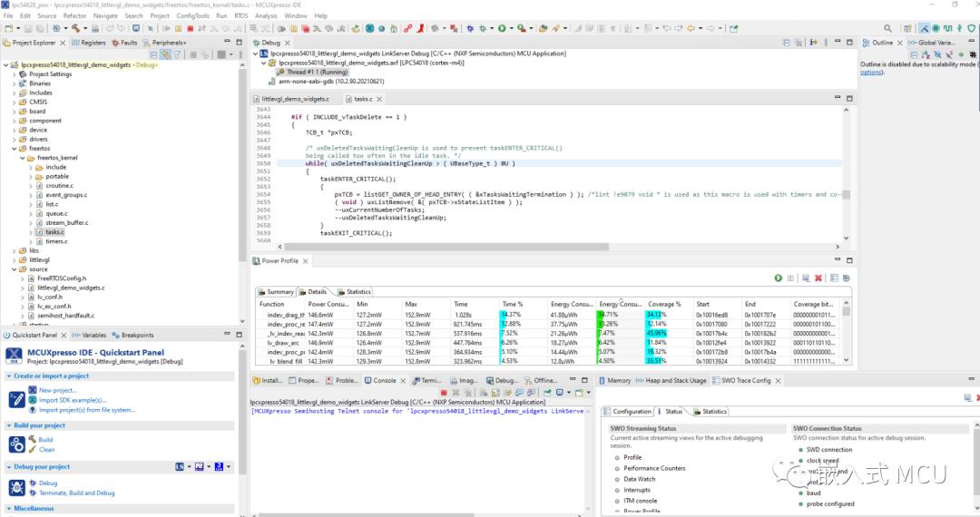Click the New file toolbar icon
The height and width of the screenshot is (517, 980).
point(9,28)
